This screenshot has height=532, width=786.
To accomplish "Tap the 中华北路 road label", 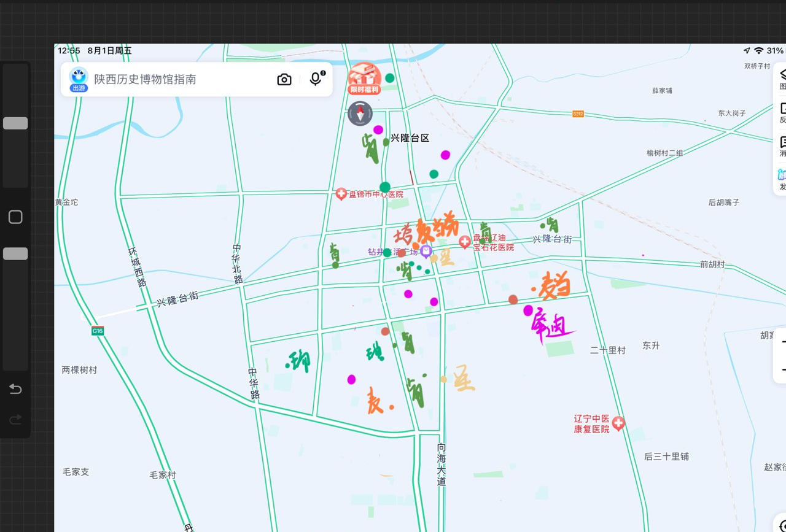I will click(x=237, y=264).
